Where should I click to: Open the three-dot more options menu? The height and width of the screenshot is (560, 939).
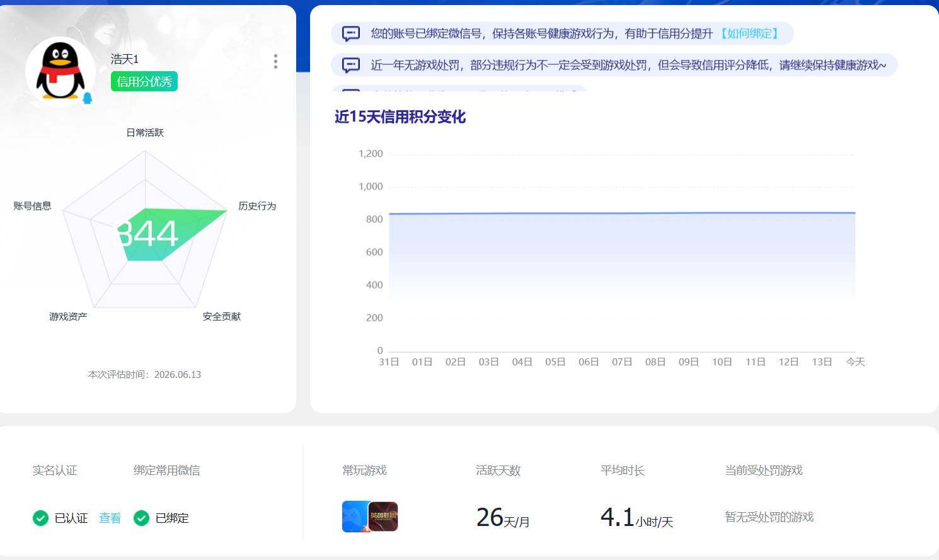coord(275,61)
